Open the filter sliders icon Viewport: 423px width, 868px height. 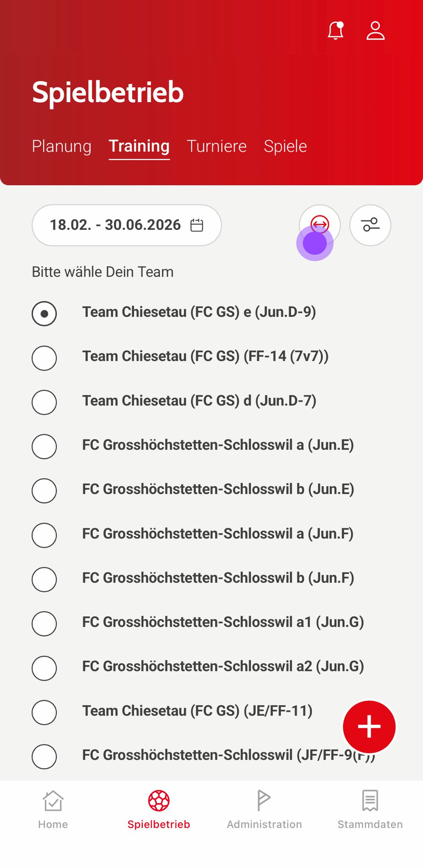point(370,225)
